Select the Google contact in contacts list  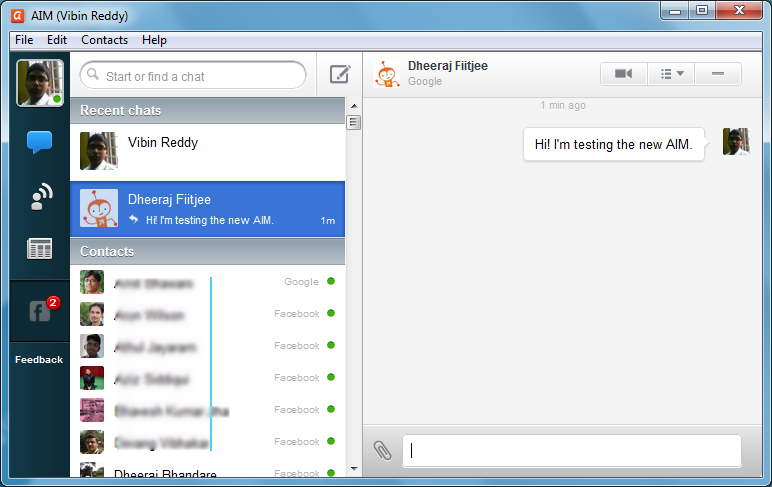coord(207,282)
